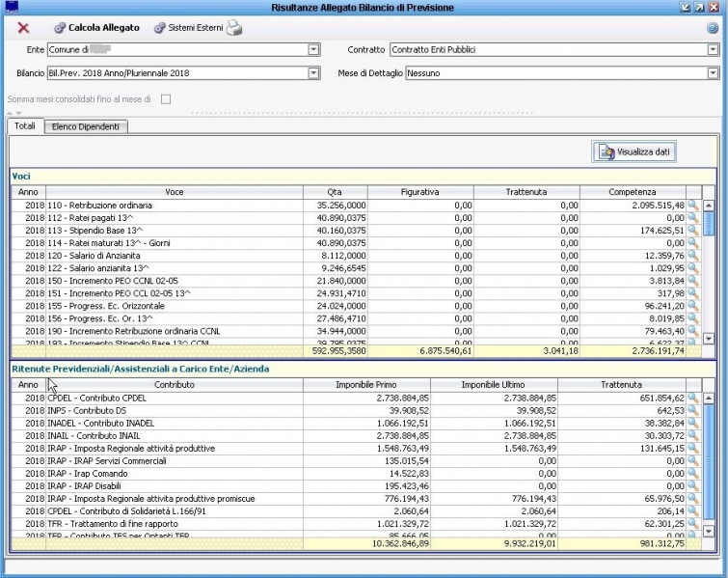Click Competenza column header in Voci table
The image size is (728, 578).
(632, 192)
